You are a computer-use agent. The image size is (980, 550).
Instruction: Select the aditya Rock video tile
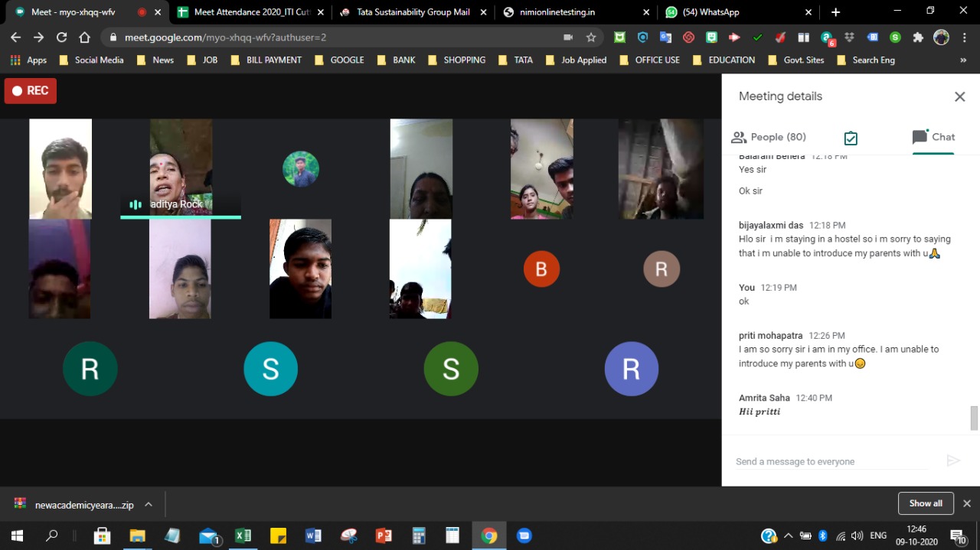[x=181, y=168]
